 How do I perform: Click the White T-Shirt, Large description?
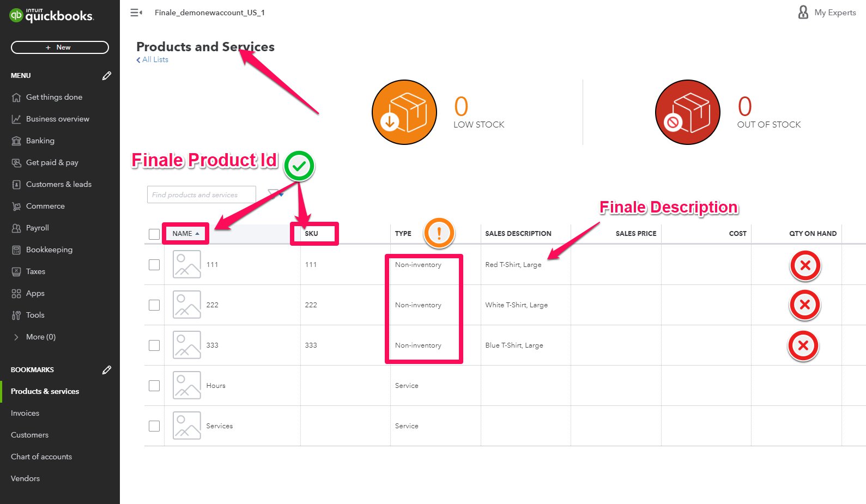(517, 305)
